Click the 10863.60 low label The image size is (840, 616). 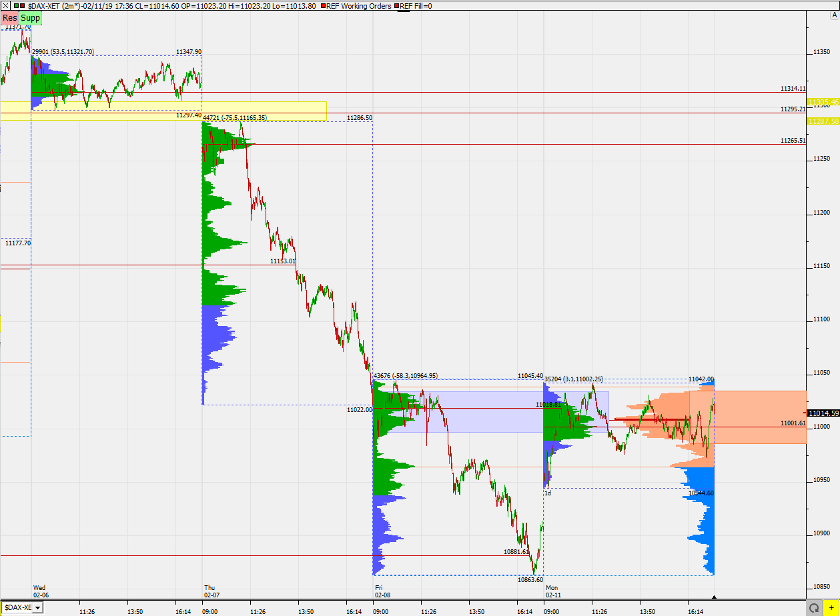(x=530, y=580)
